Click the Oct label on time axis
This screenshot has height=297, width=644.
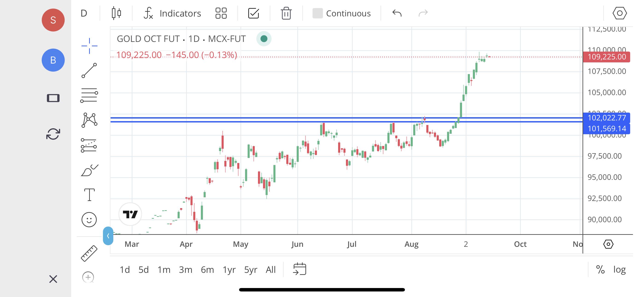point(520,244)
